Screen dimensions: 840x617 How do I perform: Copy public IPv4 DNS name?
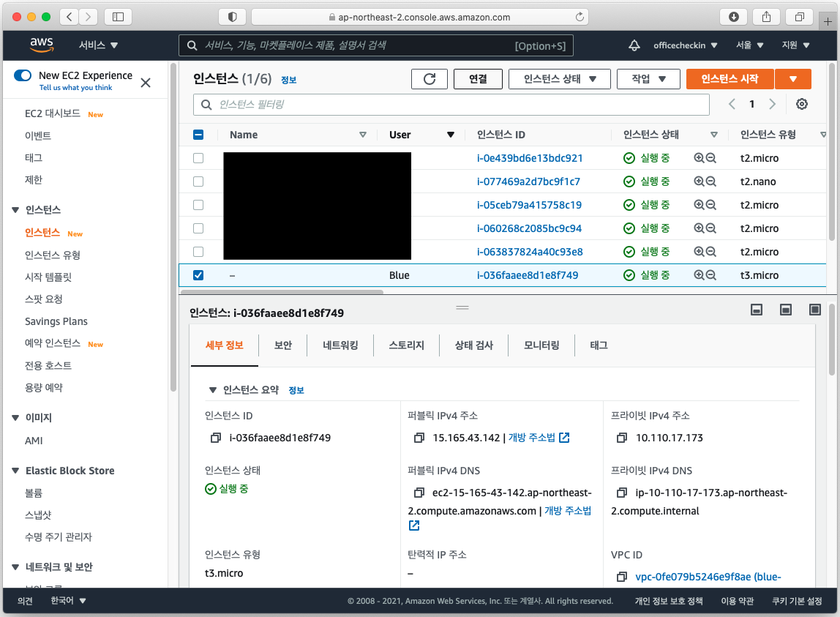click(419, 493)
